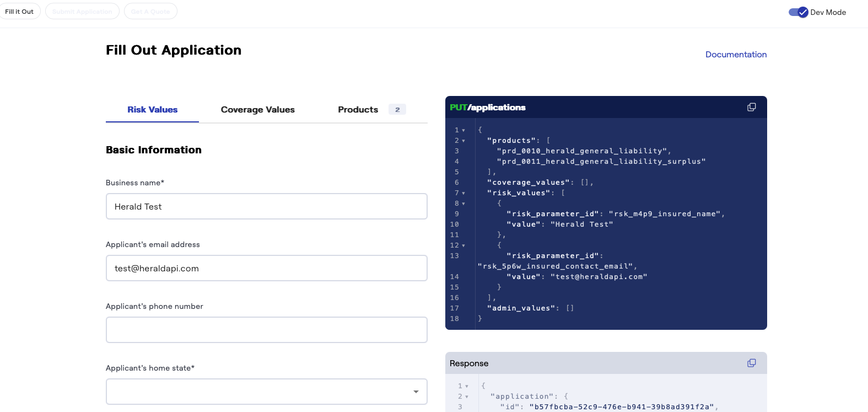Click the PUT /applications header title
The width and height of the screenshot is (868, 412).
click(488, 107)
